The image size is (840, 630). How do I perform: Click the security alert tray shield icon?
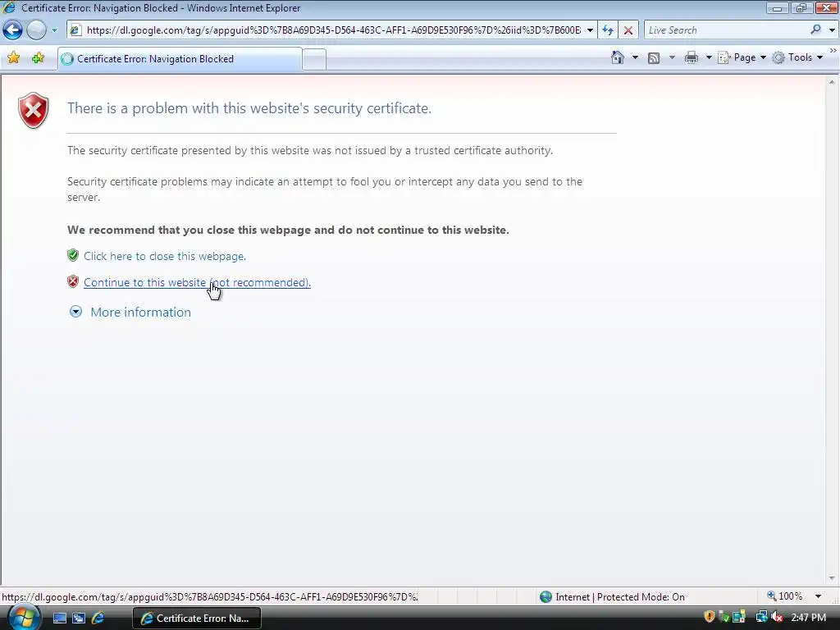pyautogui.click(x=710, y=617)
